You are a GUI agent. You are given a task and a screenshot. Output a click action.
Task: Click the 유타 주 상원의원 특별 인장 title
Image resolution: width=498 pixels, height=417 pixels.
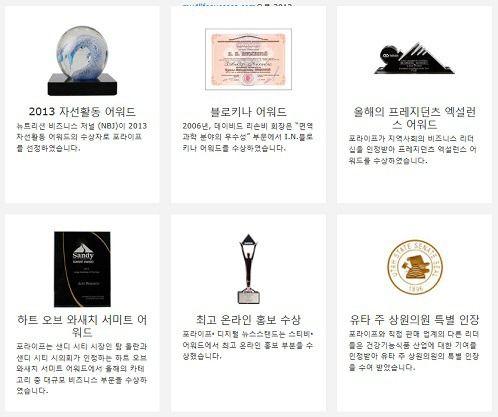tap(414, 319)
